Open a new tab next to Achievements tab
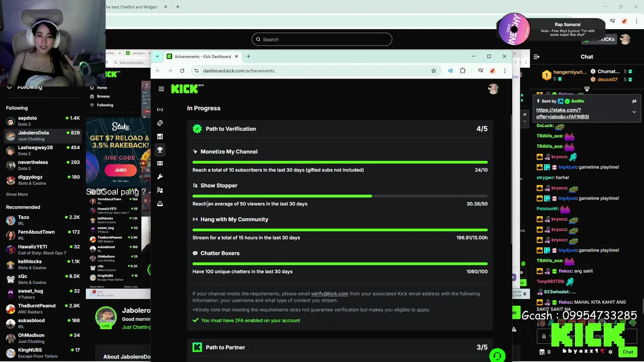Screen dimensions: 644x362 coord(249,56)
